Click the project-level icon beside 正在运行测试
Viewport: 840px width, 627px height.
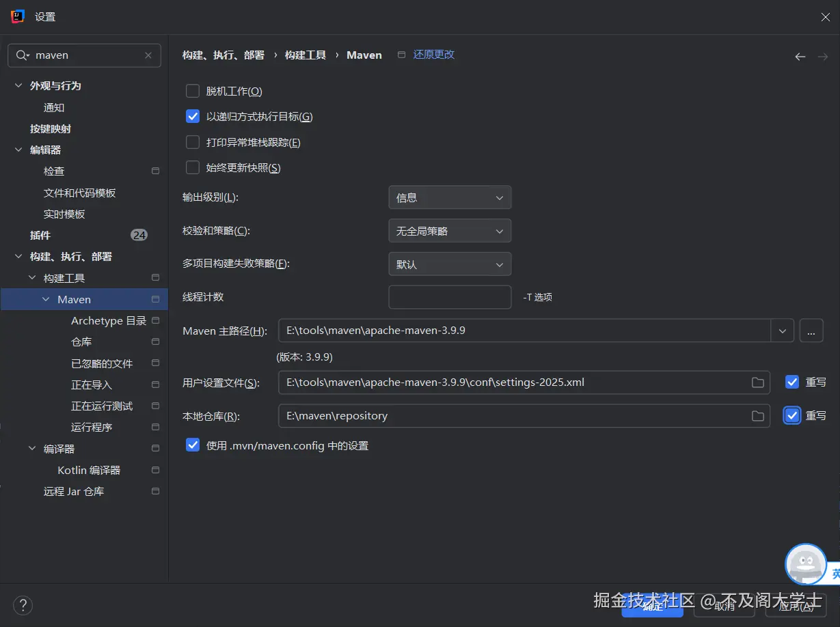[x=155, y=406]
